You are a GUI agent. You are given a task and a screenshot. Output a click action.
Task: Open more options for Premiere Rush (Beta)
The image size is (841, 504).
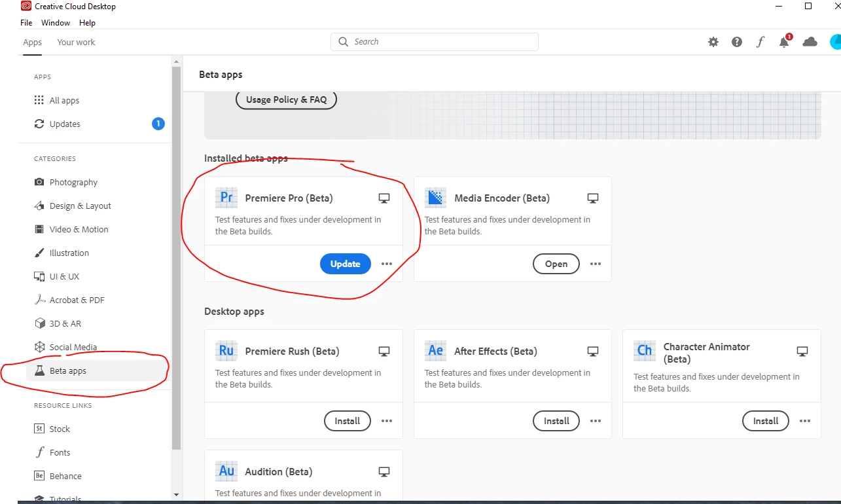pos(387,422)
